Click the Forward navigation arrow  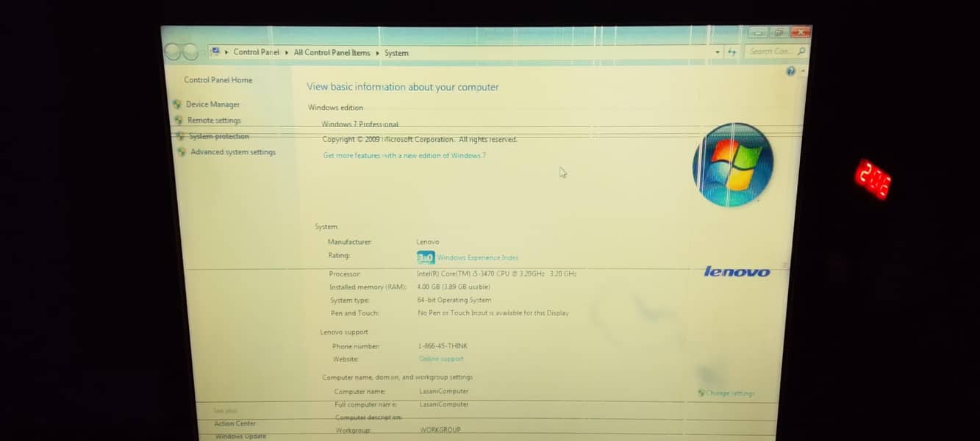point(190,51)
